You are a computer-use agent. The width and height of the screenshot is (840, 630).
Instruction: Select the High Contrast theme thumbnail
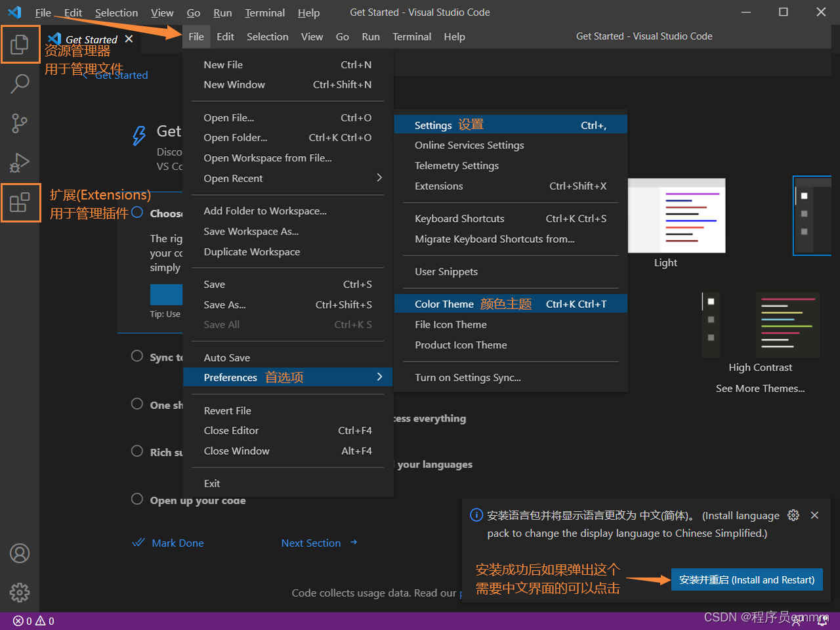[x=761, y=325]
